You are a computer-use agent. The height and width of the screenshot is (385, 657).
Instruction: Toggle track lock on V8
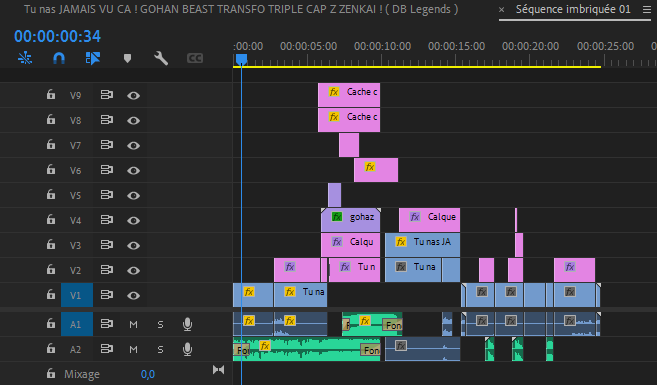(x=51, y=120)
